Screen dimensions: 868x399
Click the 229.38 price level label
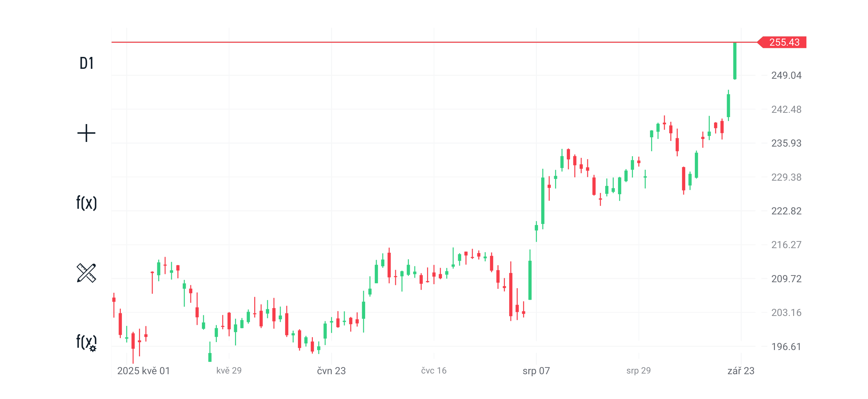[786, 177]
